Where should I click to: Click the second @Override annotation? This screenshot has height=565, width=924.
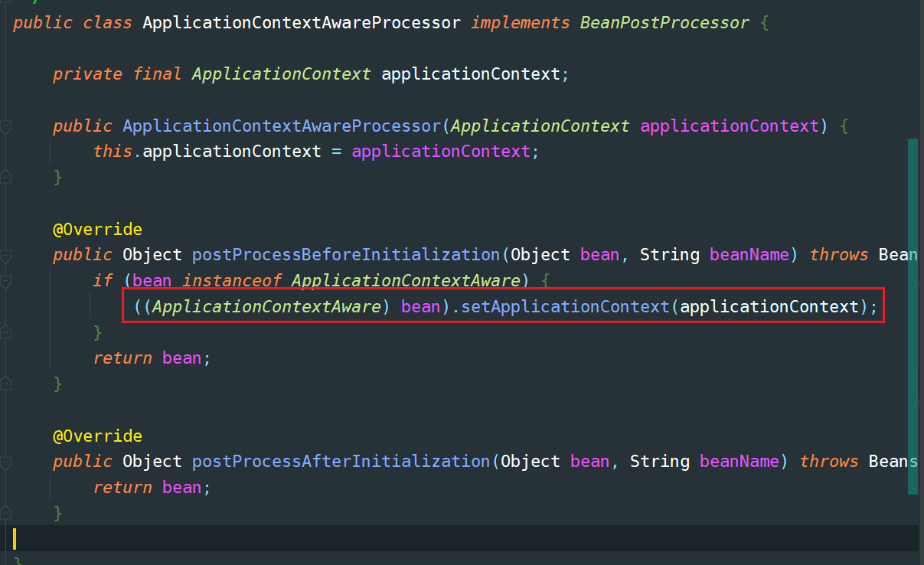[97, 436]
